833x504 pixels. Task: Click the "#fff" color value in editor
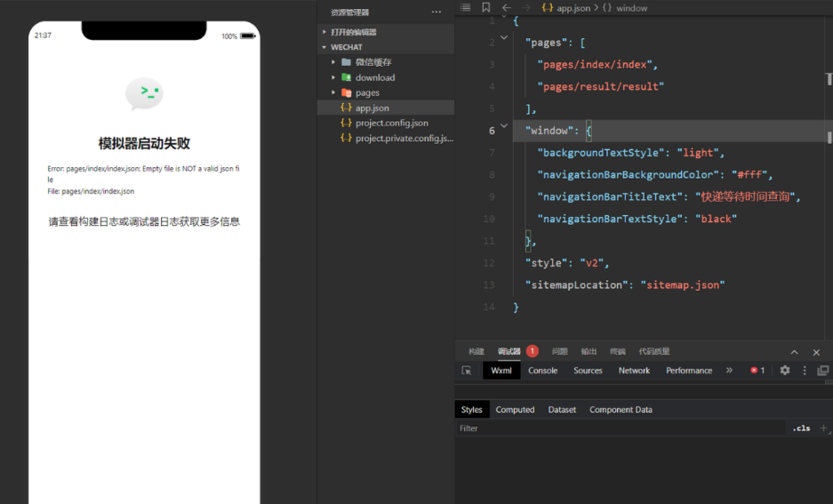749,175
